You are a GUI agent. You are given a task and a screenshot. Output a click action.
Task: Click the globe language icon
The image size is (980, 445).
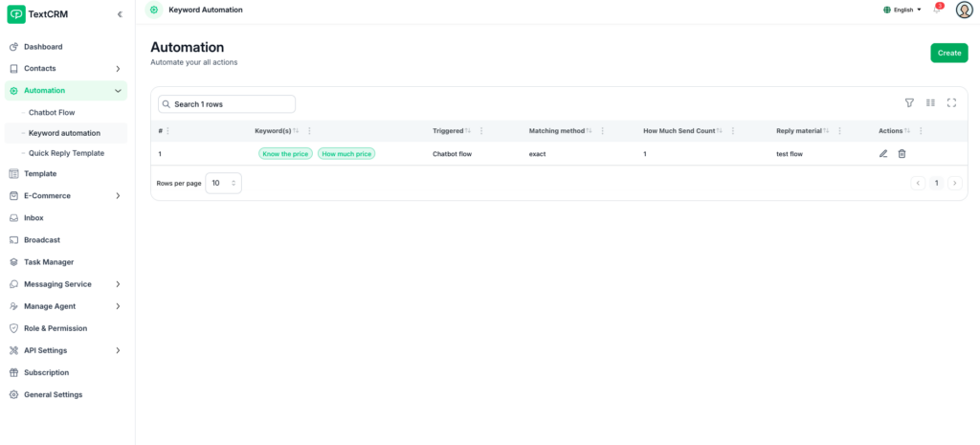(887, 10)
